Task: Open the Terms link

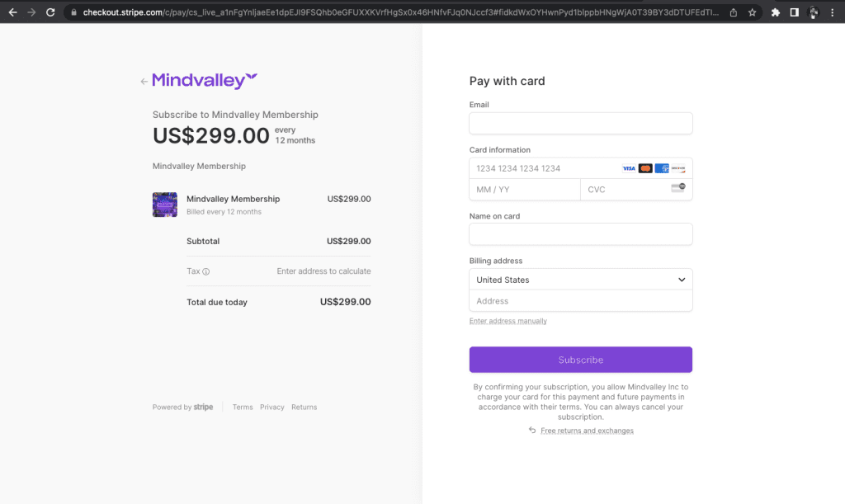Action: pos(243,407)
